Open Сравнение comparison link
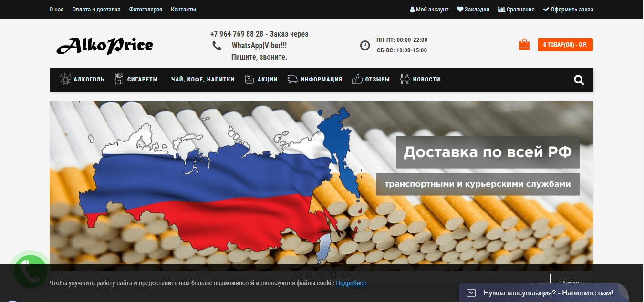This screenshot has height=302, width=644. 516,10
